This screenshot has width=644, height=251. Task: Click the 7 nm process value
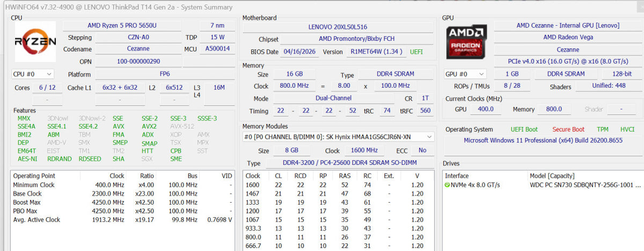217,26
